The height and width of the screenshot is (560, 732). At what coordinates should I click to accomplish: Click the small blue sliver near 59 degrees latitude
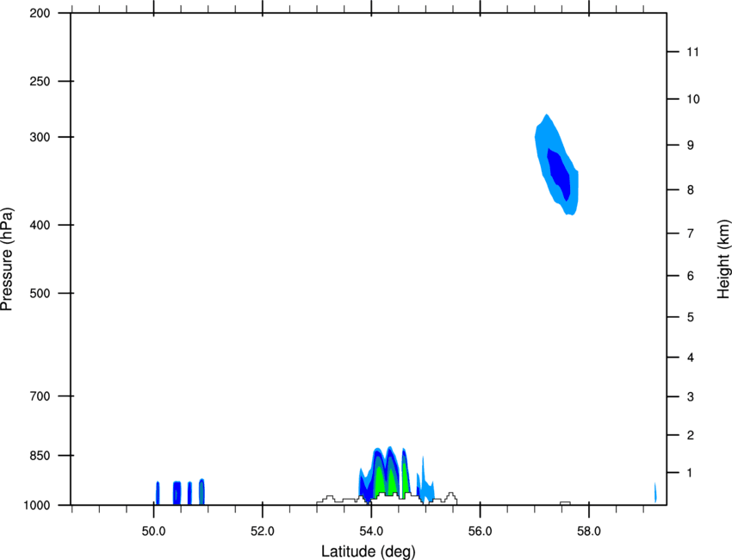[655, 492]
